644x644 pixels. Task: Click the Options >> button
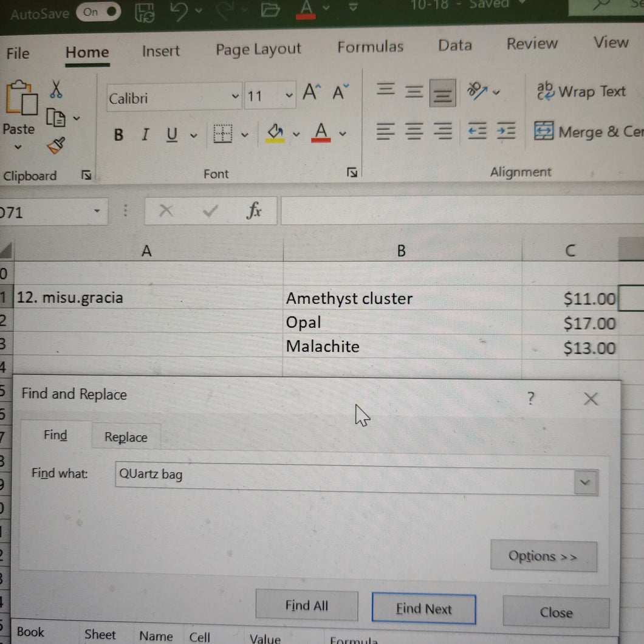[x=543, y=557]
